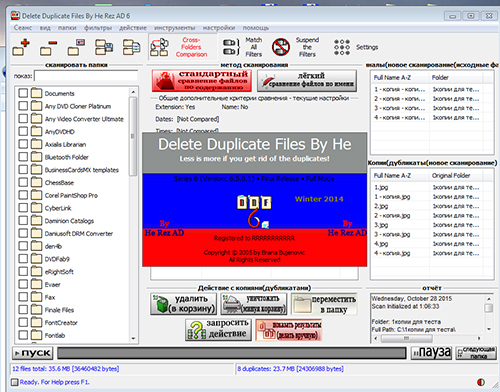Open the настройки menu
Screen dimensions: 500x392
click(x=219, y=28)
